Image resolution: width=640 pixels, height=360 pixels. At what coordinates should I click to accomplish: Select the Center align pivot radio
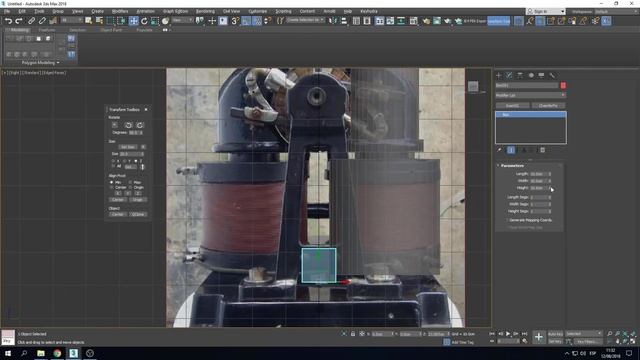click(111, 187)
